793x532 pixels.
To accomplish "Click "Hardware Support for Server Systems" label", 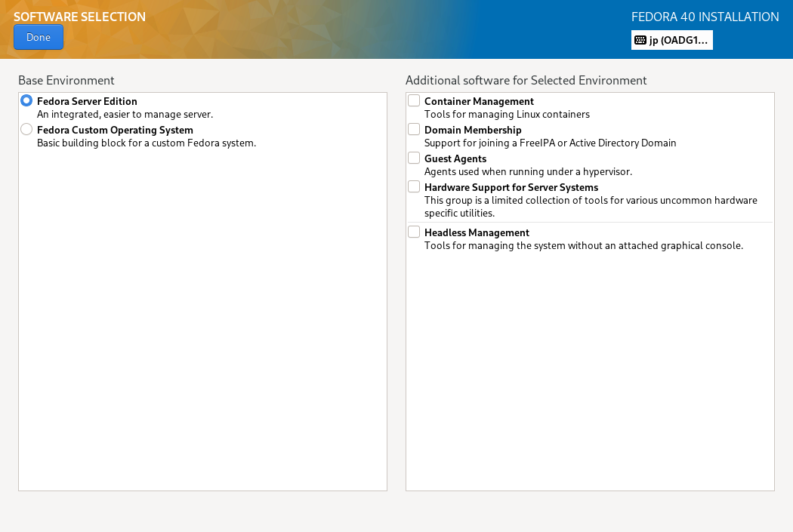I will pos(511,187).
